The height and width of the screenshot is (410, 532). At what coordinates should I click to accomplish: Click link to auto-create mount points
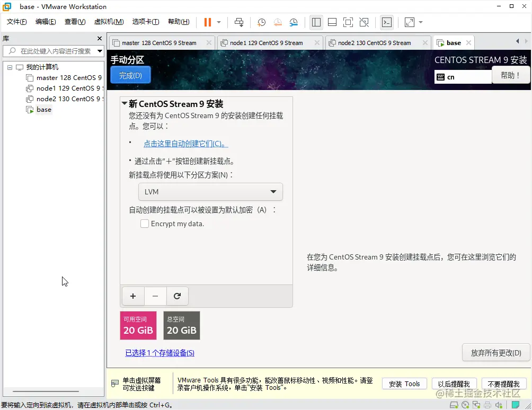point(185,144)
